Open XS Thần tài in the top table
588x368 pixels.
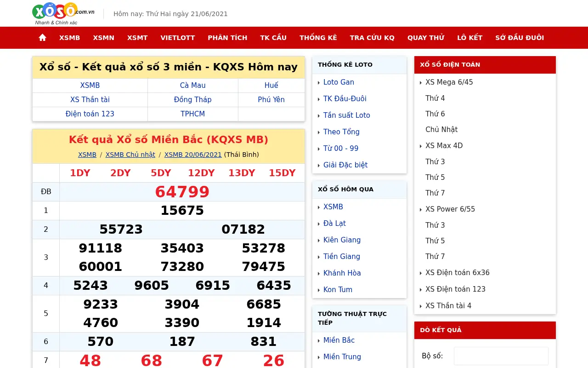90,99
